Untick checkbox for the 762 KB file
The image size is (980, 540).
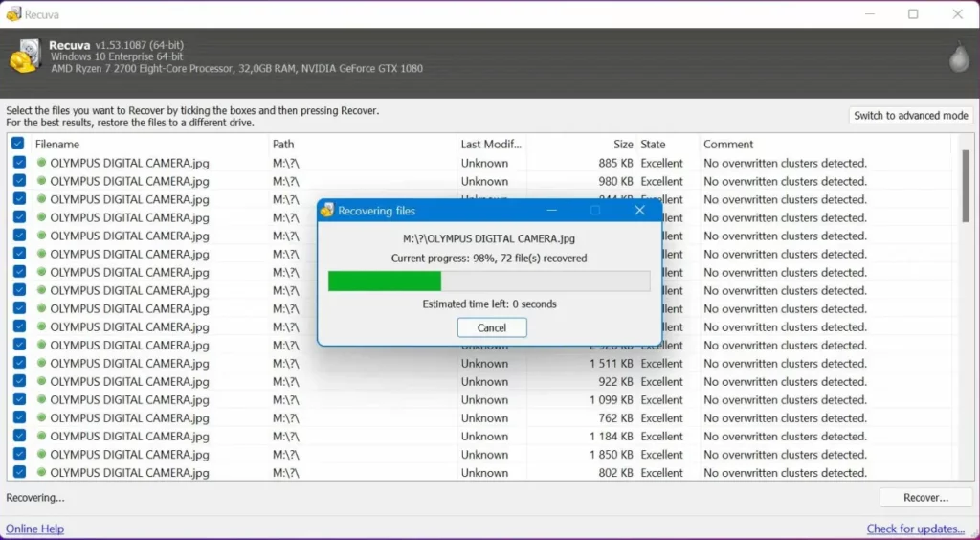[x=19, y=416]
